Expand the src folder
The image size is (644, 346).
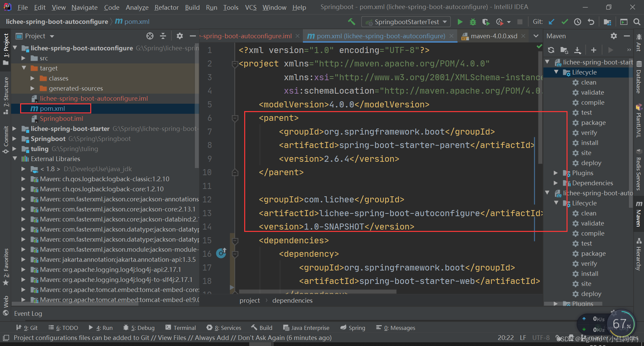24,58
